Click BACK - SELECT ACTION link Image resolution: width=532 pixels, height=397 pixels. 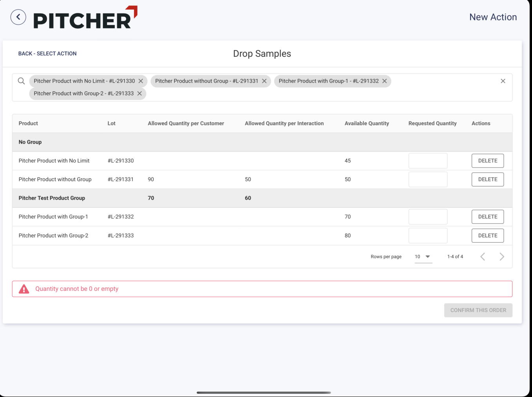click(x=47, y=54)
